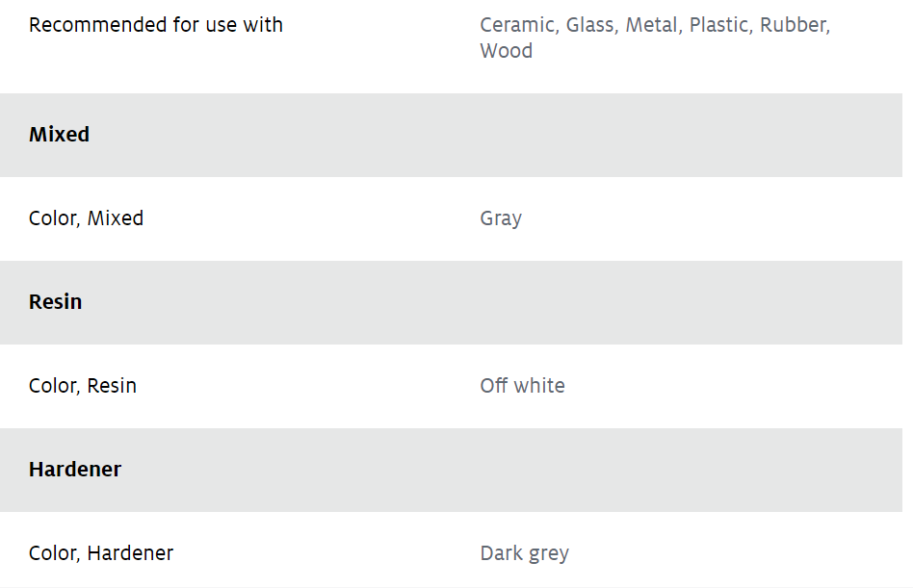Click the 'Color, Resin' label
This screenshot has height=588, width=913.
83,386
